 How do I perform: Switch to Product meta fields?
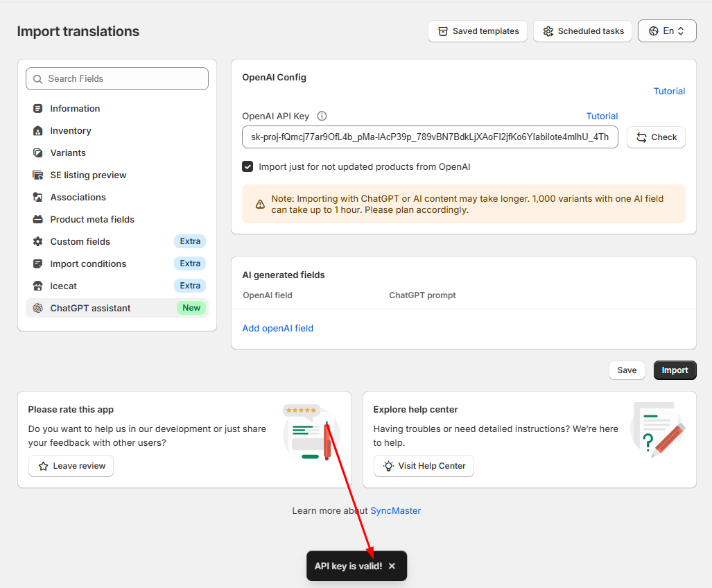[117, 219]
